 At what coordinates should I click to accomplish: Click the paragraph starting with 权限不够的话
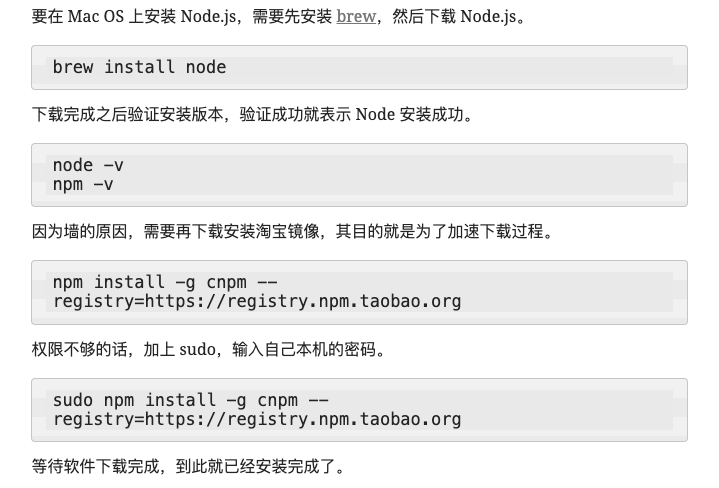pyautogui.click(x=209, y=349)
